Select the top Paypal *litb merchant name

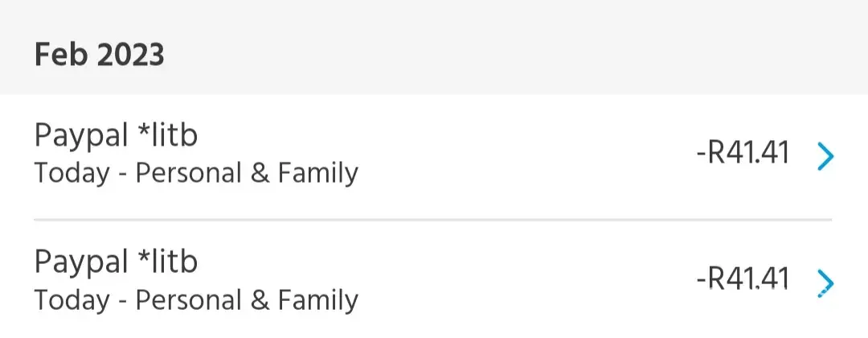[x=116, y=136]
